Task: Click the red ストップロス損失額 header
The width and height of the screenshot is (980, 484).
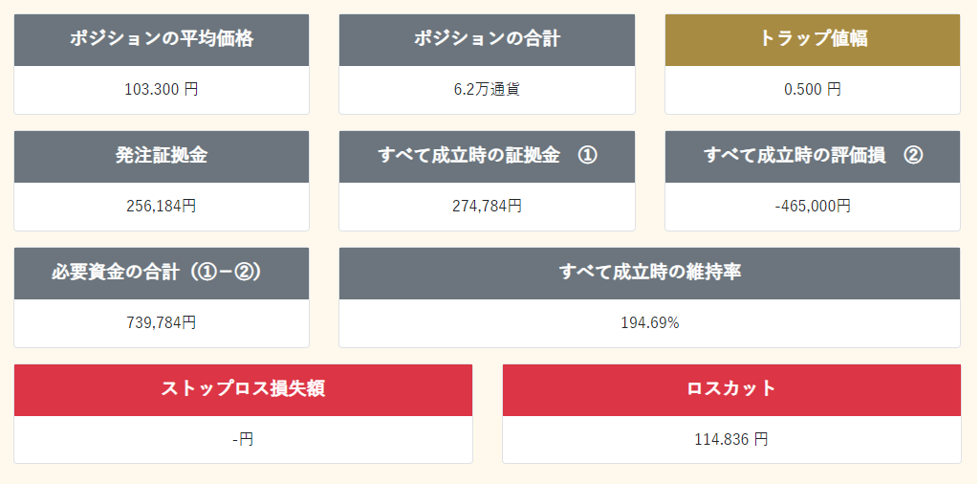Action: point(243,389)
